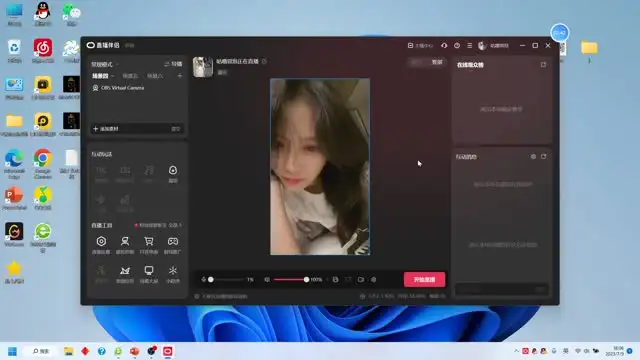The width and height of the screenshot is (640, 360).
Task: Open the Windows Start button
Action: tap(13, 351)
